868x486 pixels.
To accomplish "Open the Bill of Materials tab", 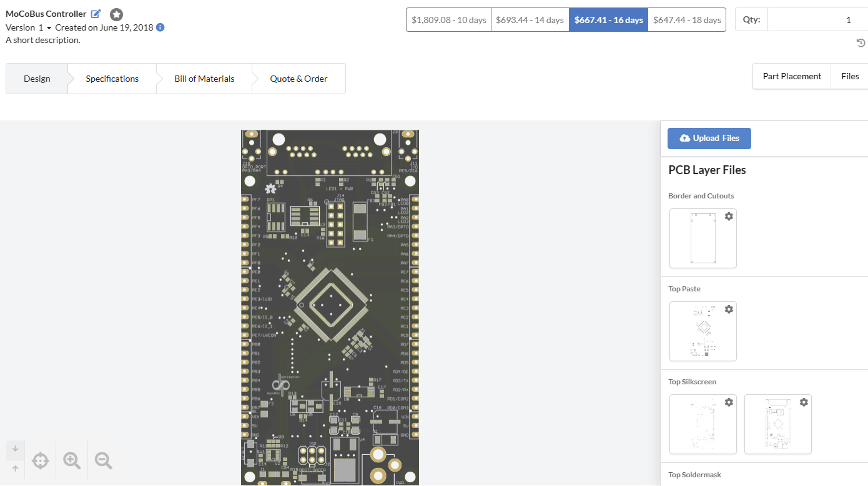I will [204, 78].
